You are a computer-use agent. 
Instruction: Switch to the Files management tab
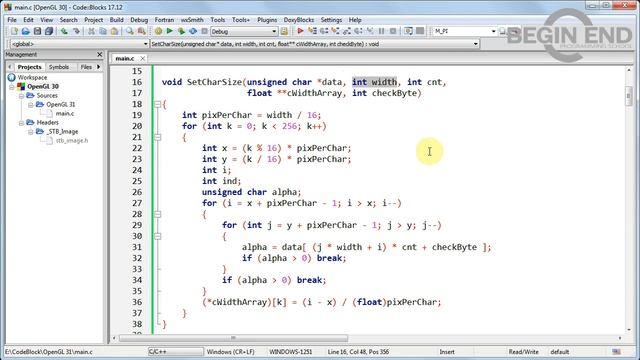(86, 67)
